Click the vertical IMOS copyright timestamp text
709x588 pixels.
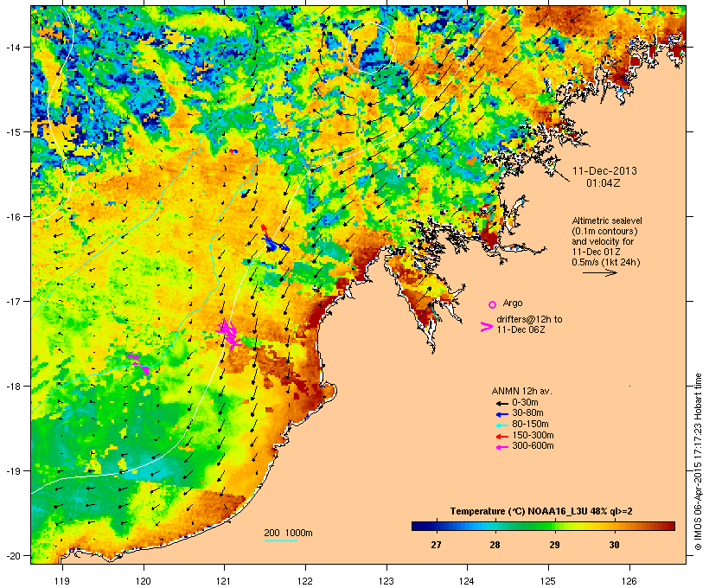click(698, 462)
